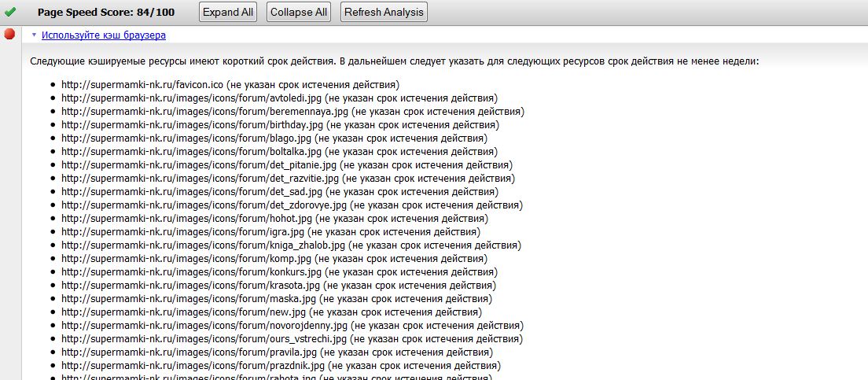Viewport: 868px width, 380px height.
Task: Collapse the browser cache rule triangle
Action: pyautogui.click(x=34, y=35)
